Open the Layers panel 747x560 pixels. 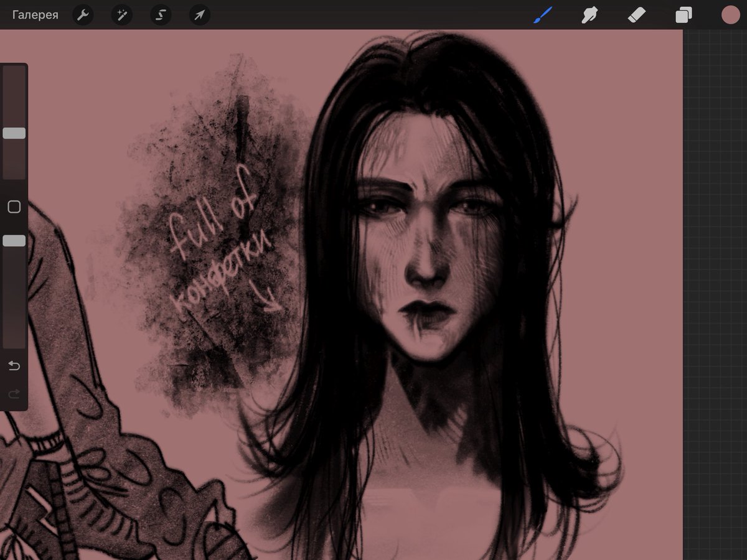click(684, 15)
